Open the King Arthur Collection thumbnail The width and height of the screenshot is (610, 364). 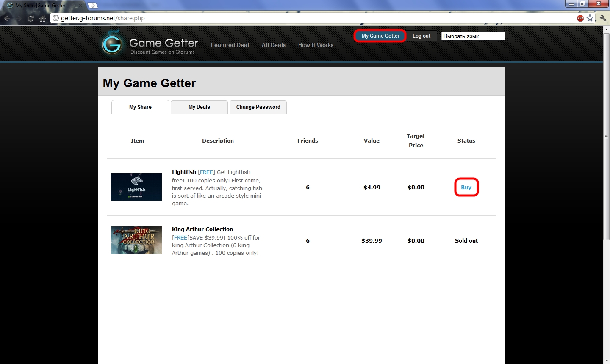click(x=136, y=240)
